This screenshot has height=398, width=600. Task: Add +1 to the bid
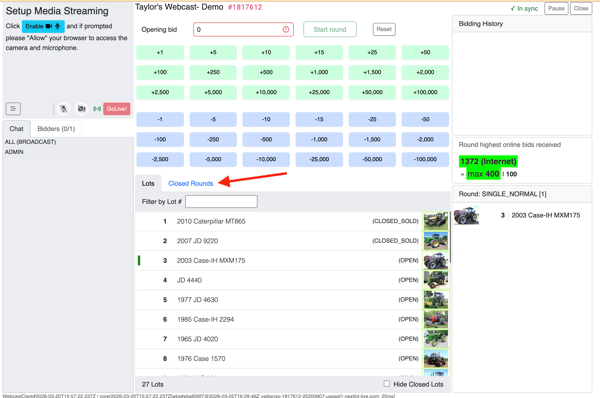pyautogui.click(x=160, y=52)
